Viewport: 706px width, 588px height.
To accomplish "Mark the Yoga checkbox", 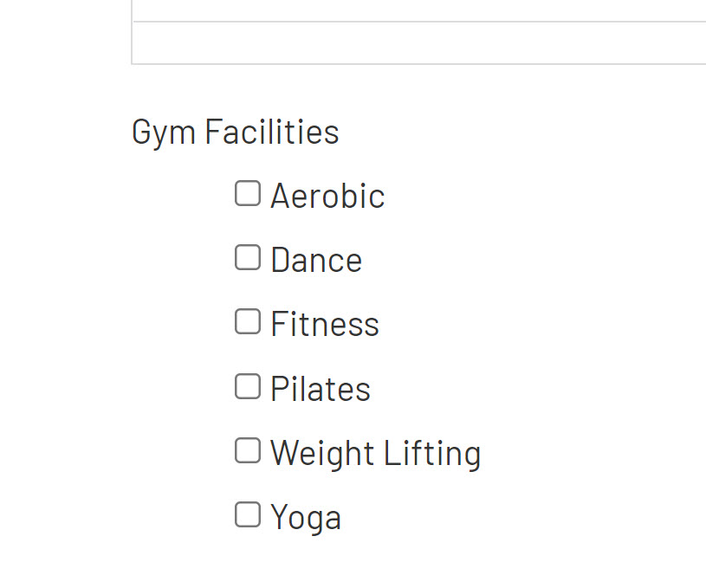I will coord(248,514).
